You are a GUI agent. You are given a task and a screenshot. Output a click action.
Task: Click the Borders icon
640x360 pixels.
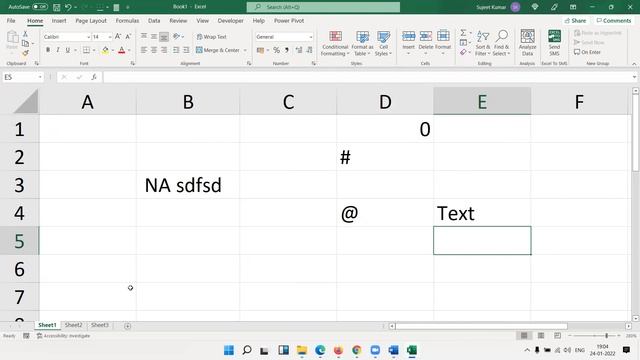(x=86, y=50)
